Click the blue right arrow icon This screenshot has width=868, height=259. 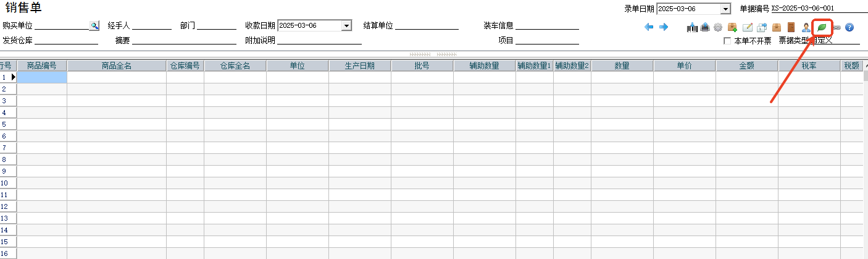664,27
